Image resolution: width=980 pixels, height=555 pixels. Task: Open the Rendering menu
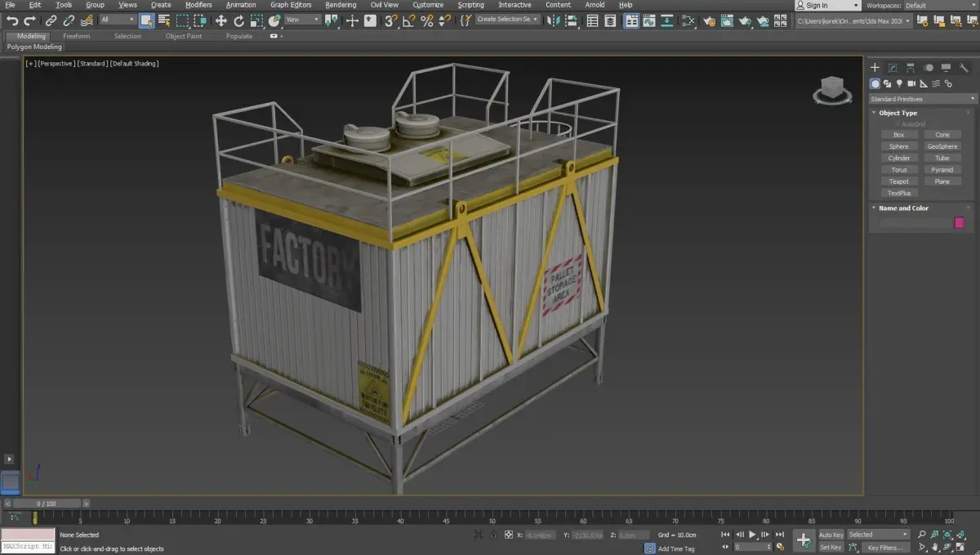[341, 5]
